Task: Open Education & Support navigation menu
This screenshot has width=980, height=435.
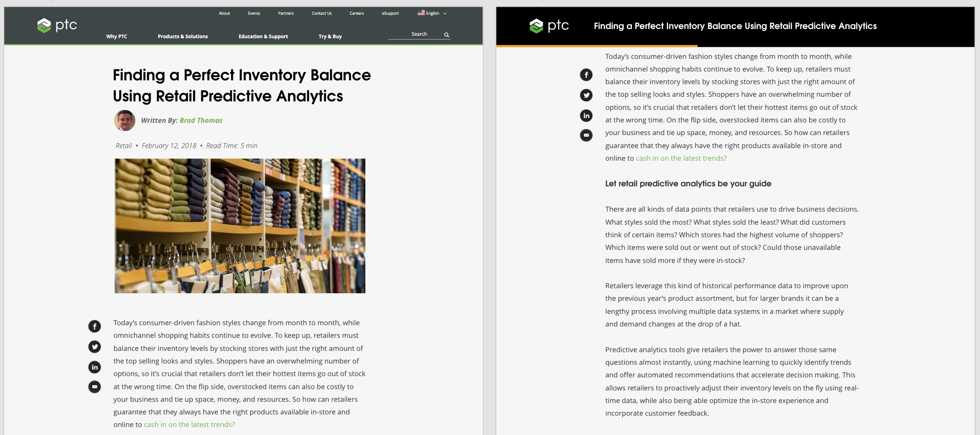Action: coord(263,37)
